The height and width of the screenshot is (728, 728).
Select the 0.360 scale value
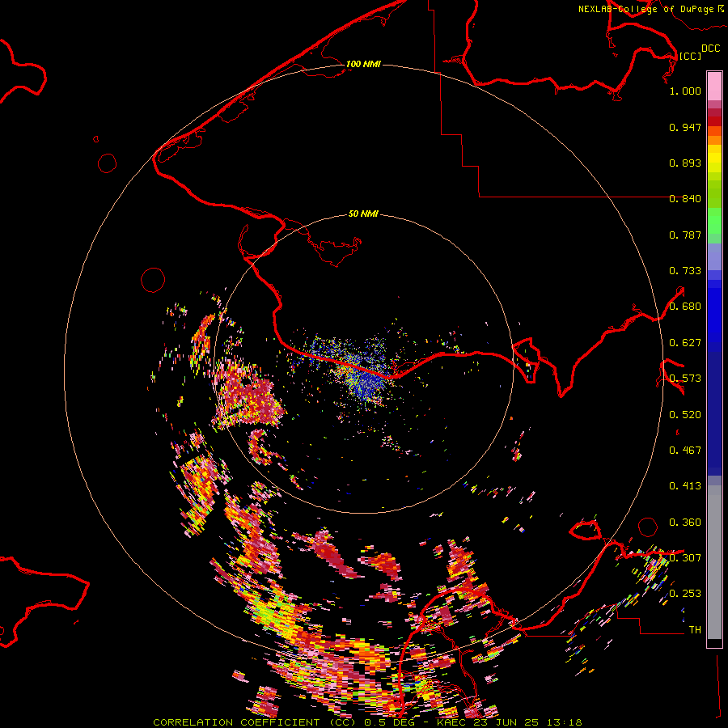coord(685,523)
